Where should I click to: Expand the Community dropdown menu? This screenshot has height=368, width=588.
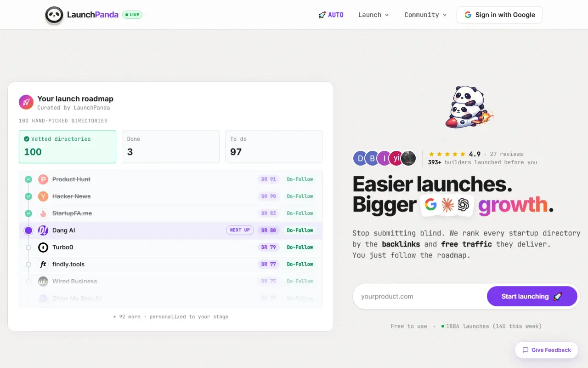tap(425, 15)
